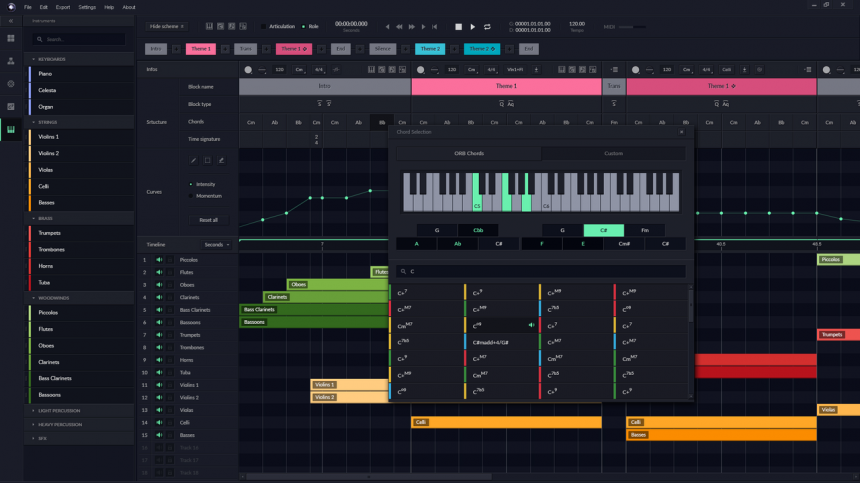Open the Cm key dropdown in Intro infos row
This screenshot has height=483, width=860.
click(299, 70)
